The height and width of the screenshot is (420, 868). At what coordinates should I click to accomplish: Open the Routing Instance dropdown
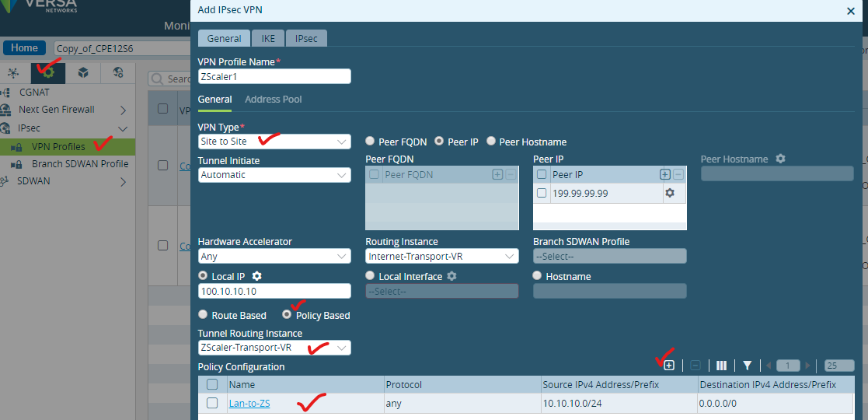click(x=441, y=256)
